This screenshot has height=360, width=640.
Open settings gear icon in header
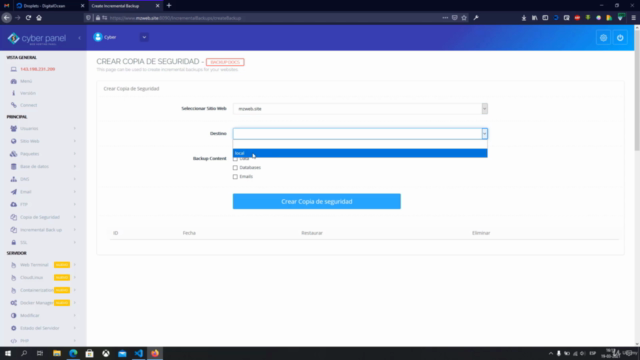click(x=603, y=38)
